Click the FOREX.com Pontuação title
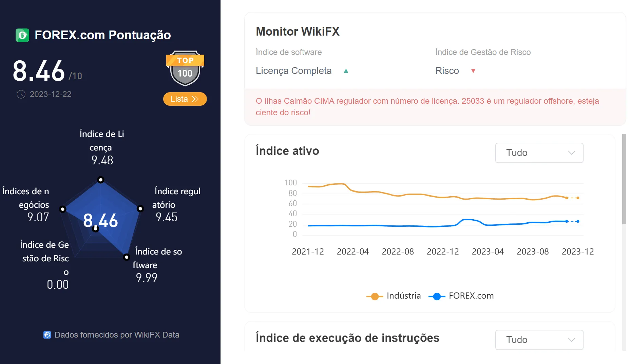 coord(103,35)
